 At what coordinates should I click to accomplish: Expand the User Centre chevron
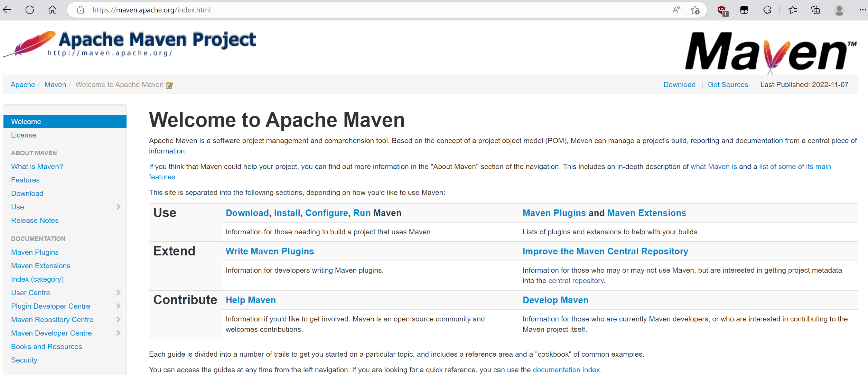click(119, 292)
